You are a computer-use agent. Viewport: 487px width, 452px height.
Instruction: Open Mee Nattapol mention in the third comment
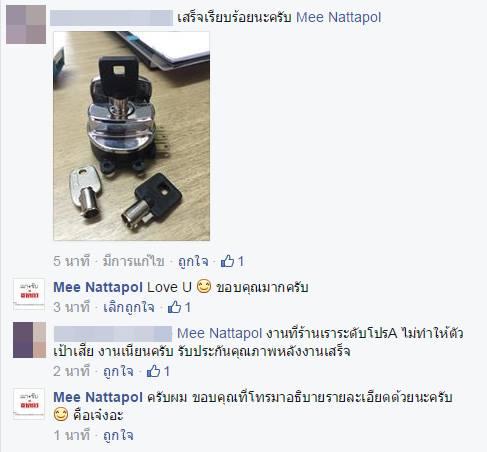pyautogui.click(x=219, y=333)
